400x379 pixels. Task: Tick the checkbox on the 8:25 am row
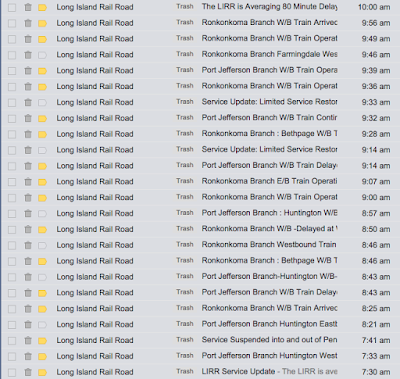pyautogui.click(x=12, y=309)
